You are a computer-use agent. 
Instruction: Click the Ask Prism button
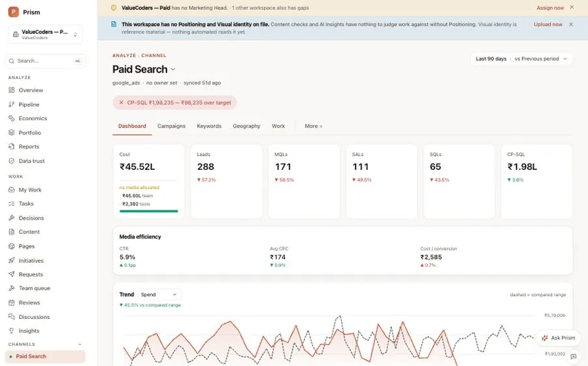point(558,338)
